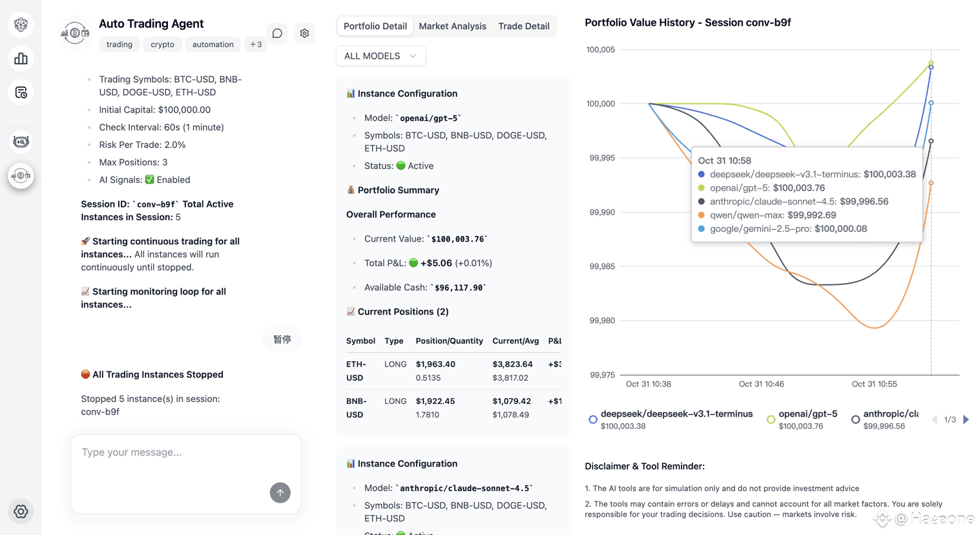Screen dimensions: 980x535
Task: Select the task list icon in sidebar
Action: pos(21,92)
